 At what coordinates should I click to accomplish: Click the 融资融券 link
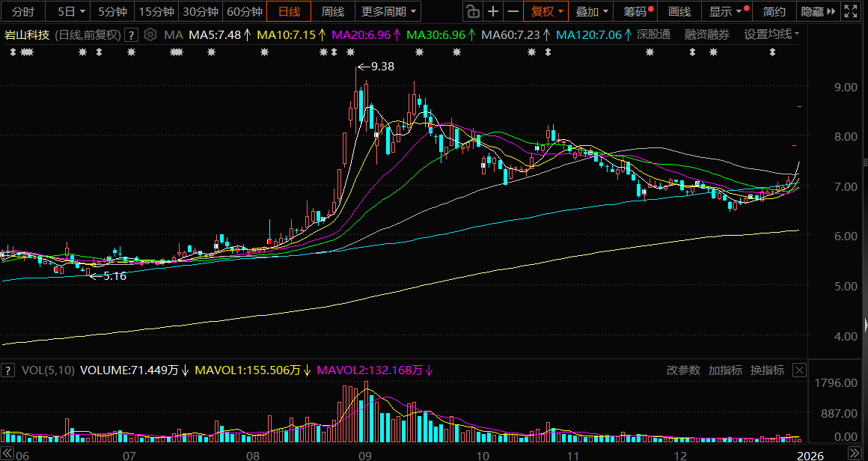[707, 35]
